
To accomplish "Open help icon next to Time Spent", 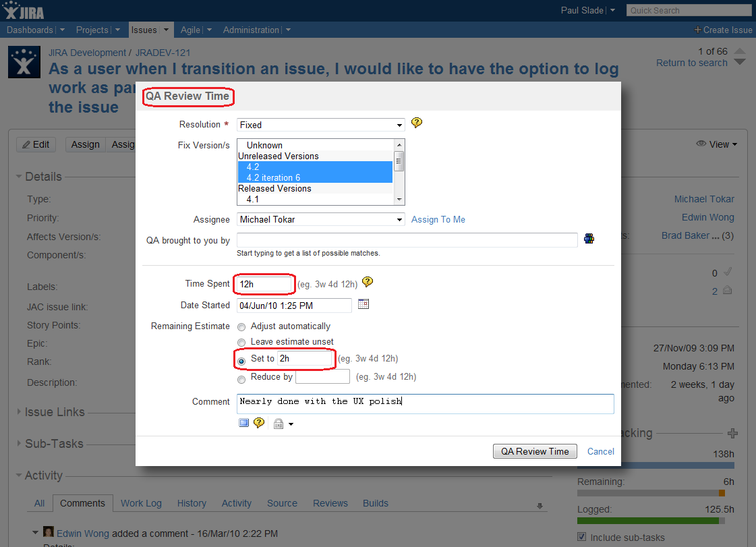I will point(368,282).
